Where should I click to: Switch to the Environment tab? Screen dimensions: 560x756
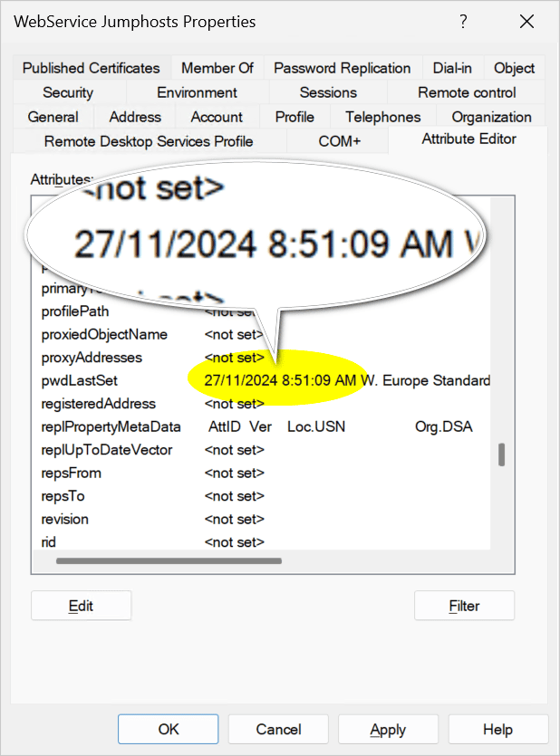click(197, 92)
